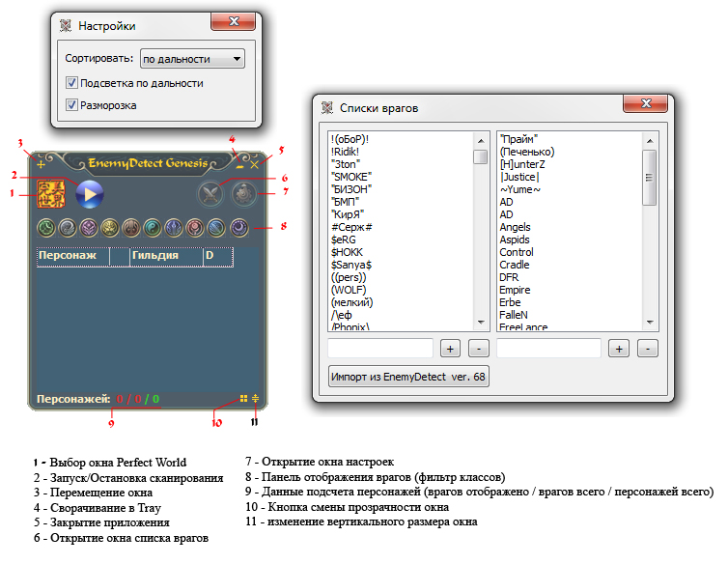
Task: Click the yellow plus move-window handle
Action: [x=41, y=164]
